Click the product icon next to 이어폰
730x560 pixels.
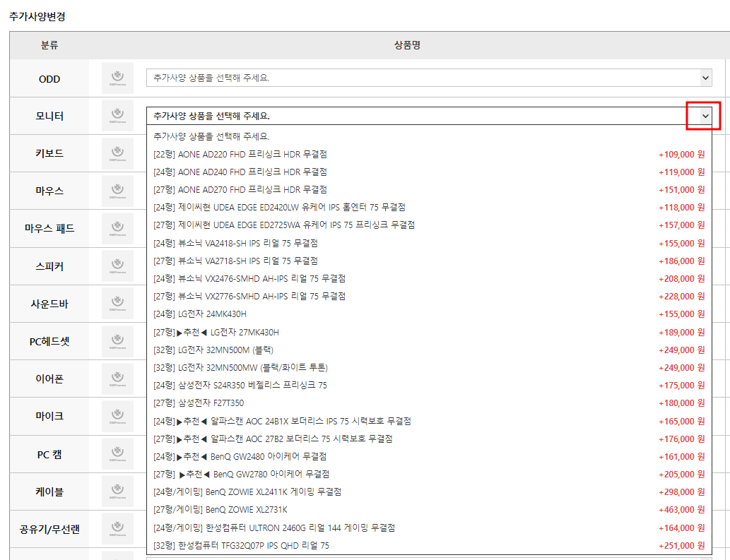click(117, 379)
